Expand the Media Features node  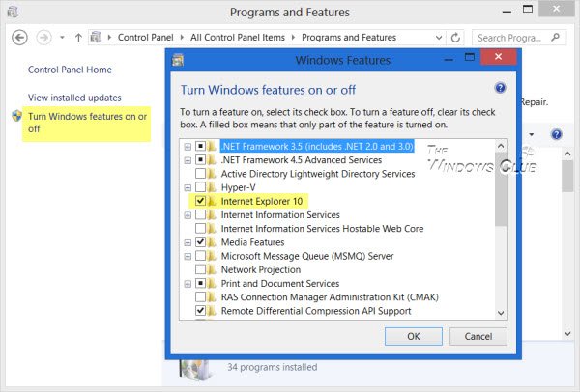(188, 242)
